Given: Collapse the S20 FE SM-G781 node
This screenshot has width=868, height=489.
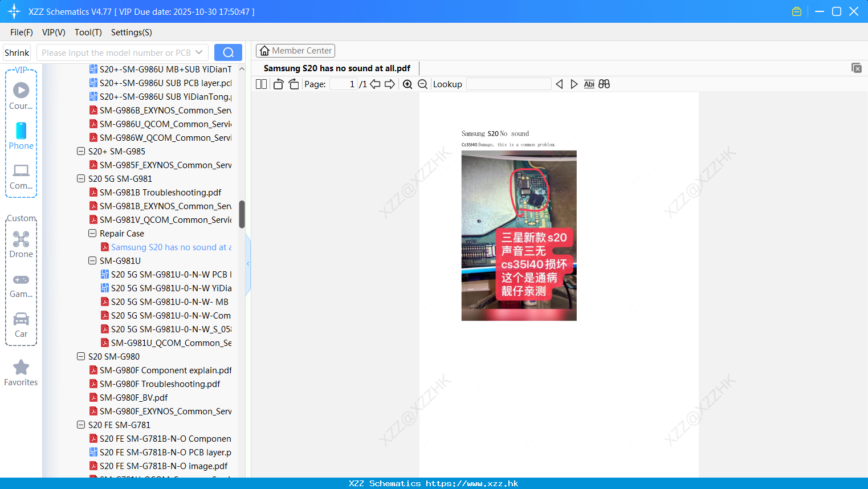Looking at the screenshot, I should (x=81, y=425).
